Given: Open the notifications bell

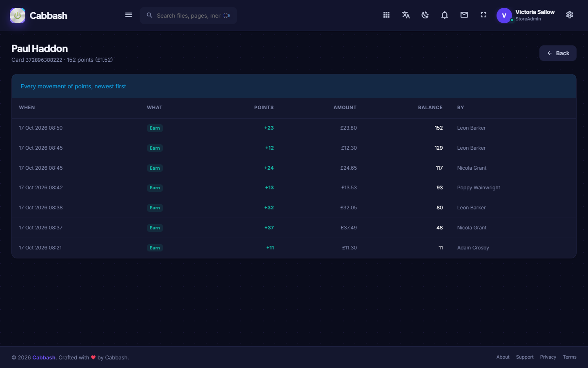Looking at the screenshot, I should 445,15.
